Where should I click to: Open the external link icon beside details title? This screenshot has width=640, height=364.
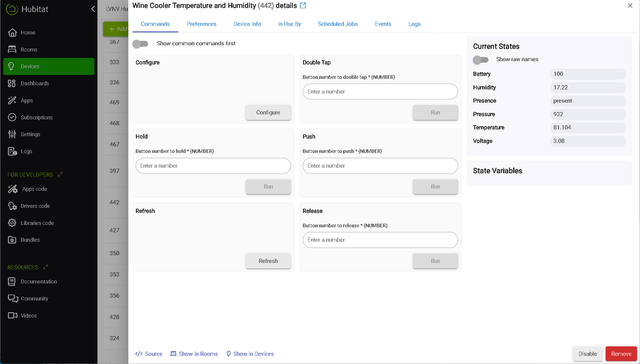(303, 6)
